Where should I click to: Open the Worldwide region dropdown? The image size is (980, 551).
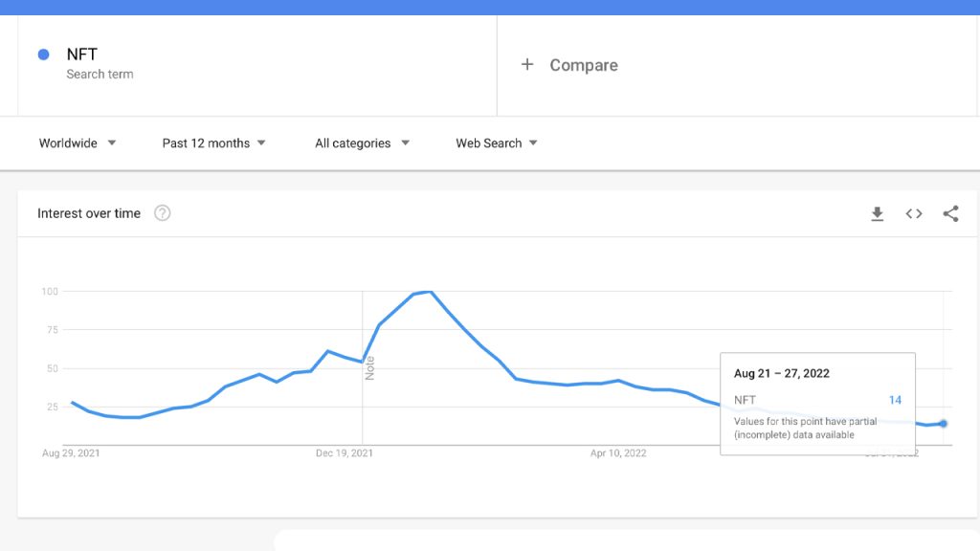[78, 143]
